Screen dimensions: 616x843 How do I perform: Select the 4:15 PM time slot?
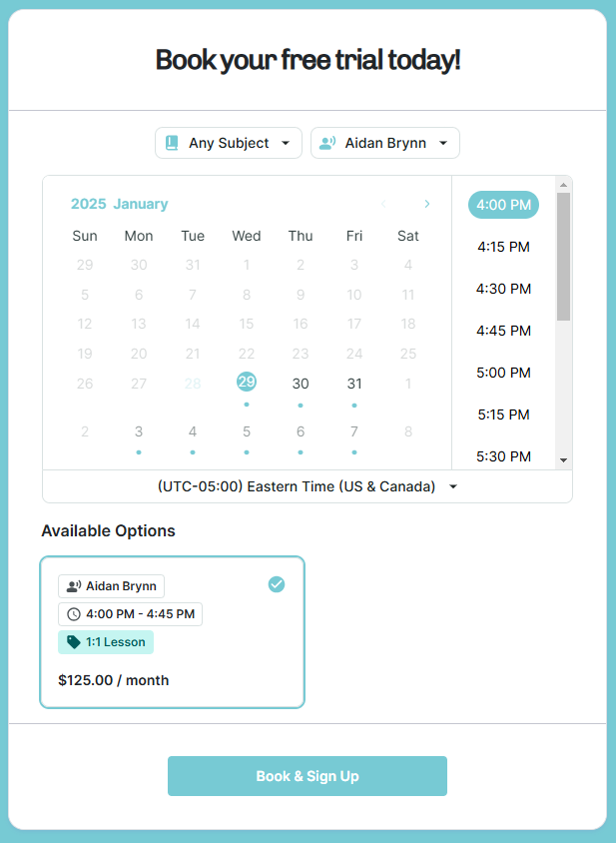503,247
